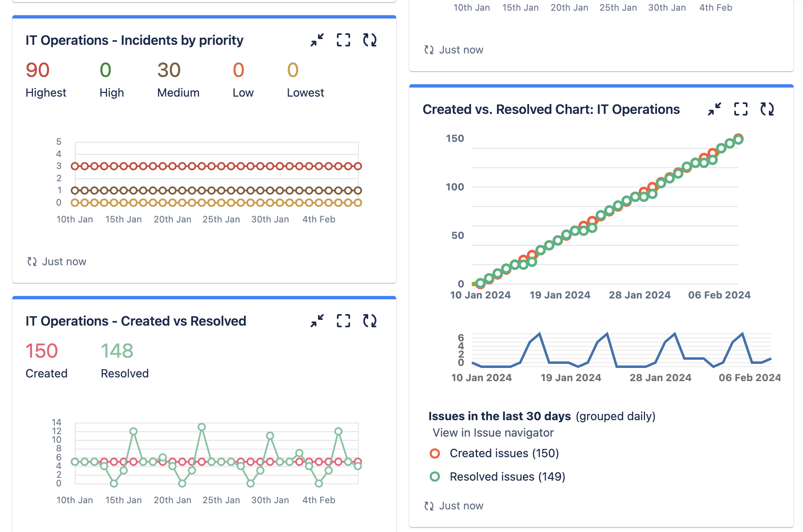Click IT Operations - Created vs Resolved title
803x532 pixels.
[136, 321]
